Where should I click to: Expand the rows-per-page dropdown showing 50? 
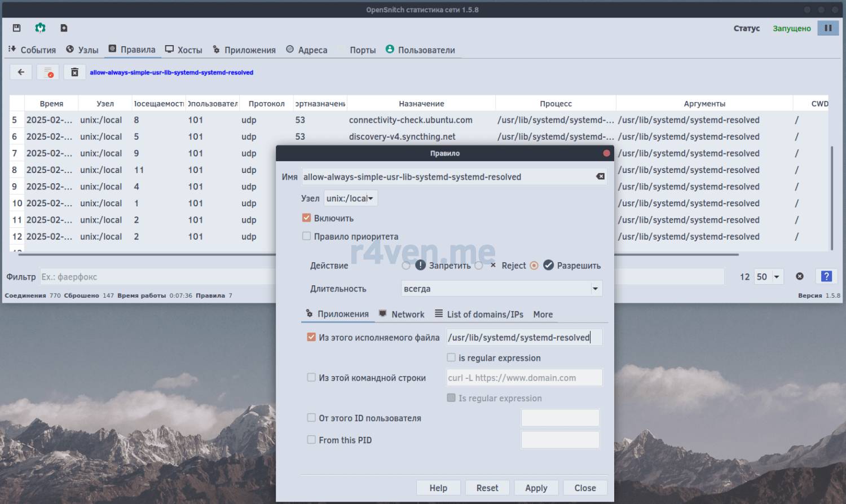769,277
